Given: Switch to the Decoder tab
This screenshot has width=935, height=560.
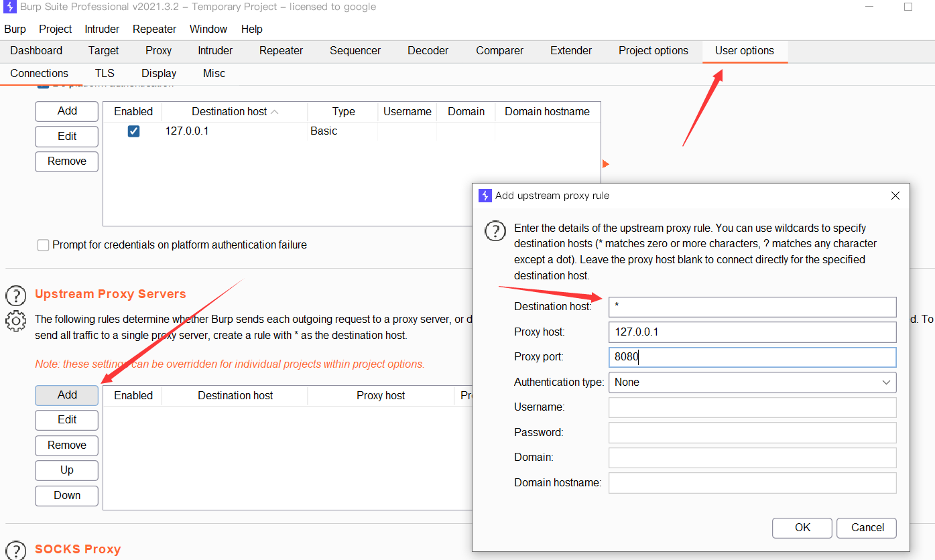Looking at the screenshot, I should (x=428, y=51).
